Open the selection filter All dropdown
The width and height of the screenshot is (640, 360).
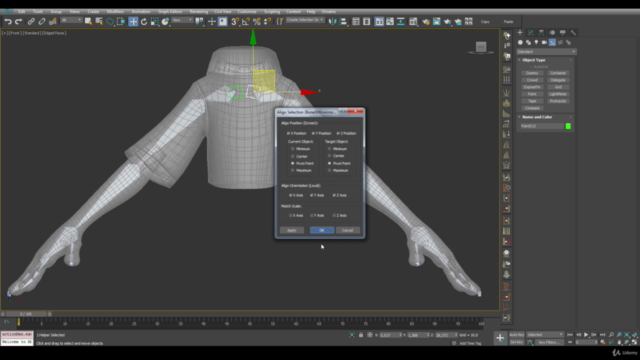pyautogui.click(x=71, y=20)
